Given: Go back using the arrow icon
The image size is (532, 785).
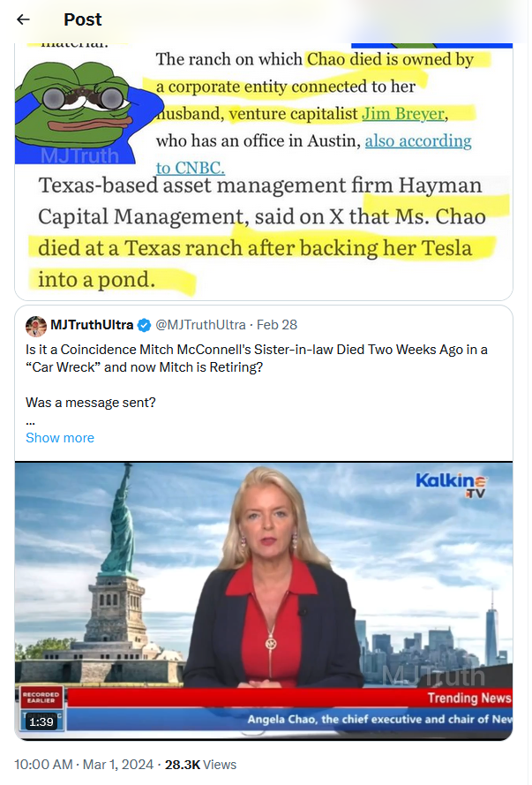Looking at the screenshot, I should (x=23, y=19).
